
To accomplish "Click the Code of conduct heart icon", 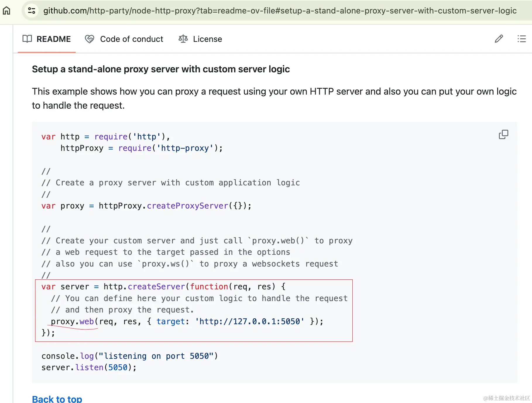I will click(90, 39).
